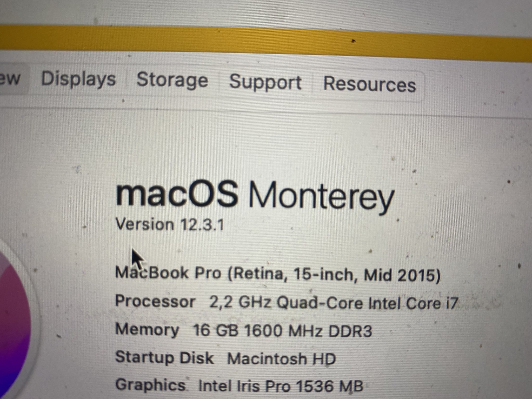Click the Intel Iris Pro 1536 MB value
The height and width of the screenshot is (399, 532).
(x=281, y=386)
